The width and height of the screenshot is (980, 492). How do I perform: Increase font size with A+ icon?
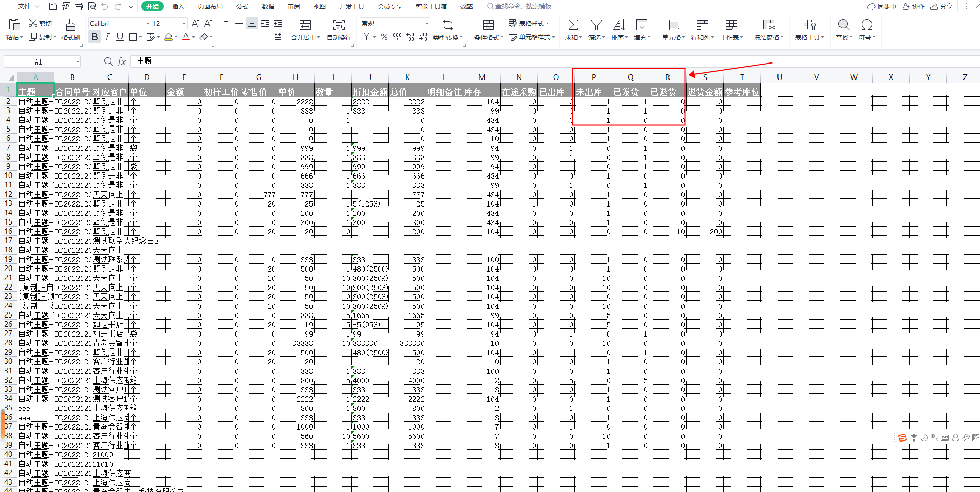pyautogui.click(x=195, y=23)
